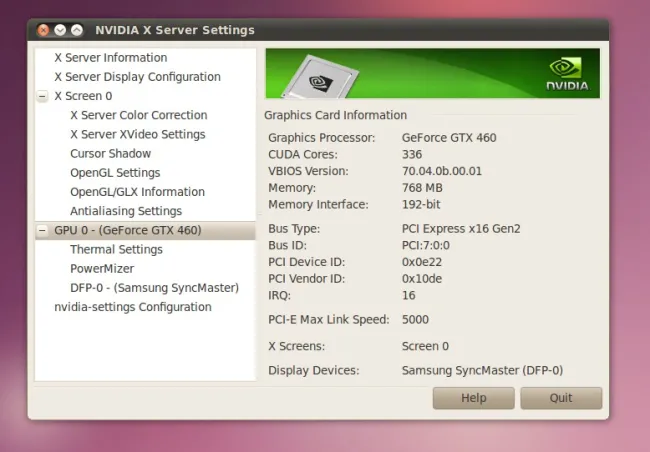This screenshot has height=452, width=650.
Task: Click the CUDA Cores value 336
Action: (x=412, y=155)
